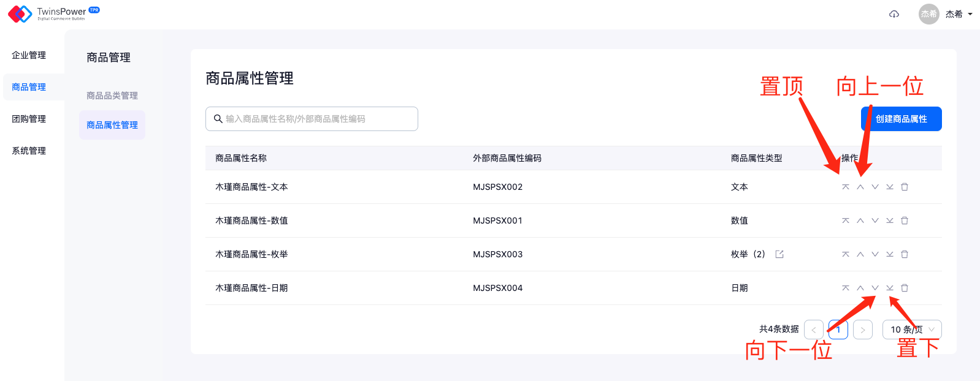The image size is (980, 381).
Task: Move 木槿商品属性-日期 row to bottom
Action: click(x=889, y=288)
